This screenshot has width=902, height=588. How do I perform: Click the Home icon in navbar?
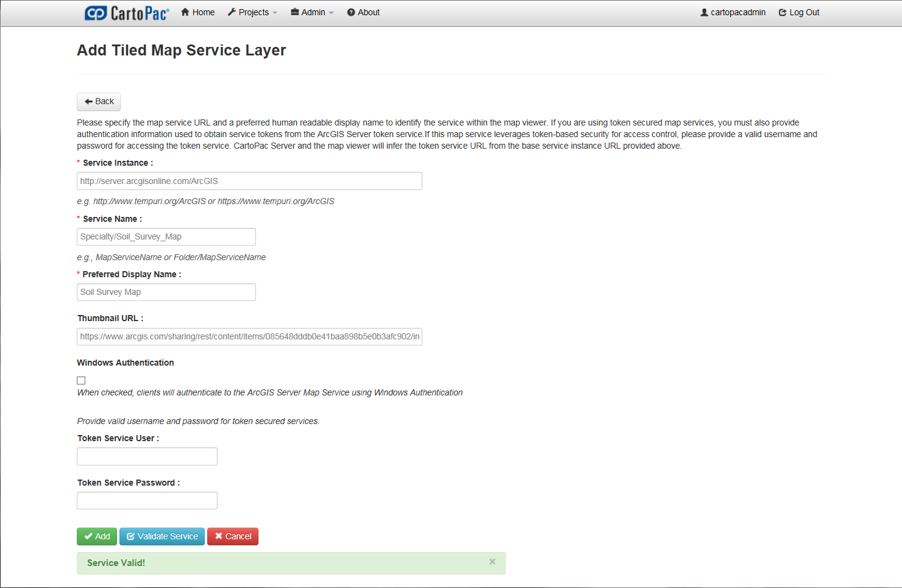pyautogui.click(x=185, y=12)
